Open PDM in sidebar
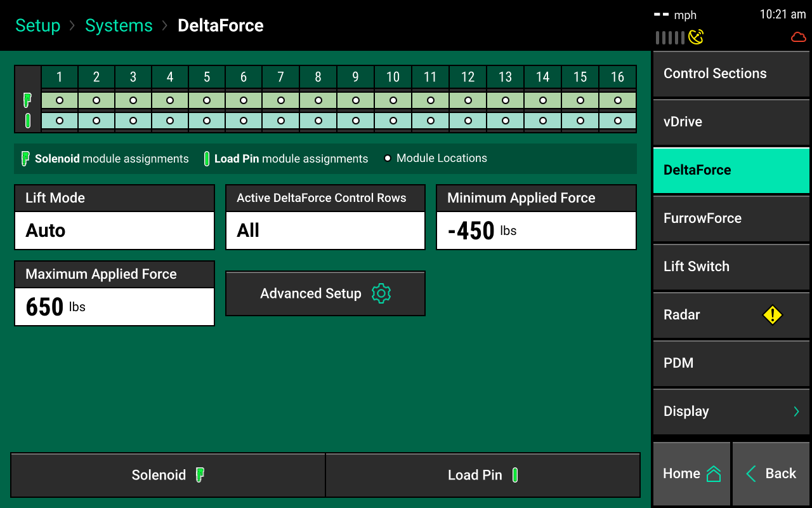Screen dimensions: 812x508 click(731, 363)
